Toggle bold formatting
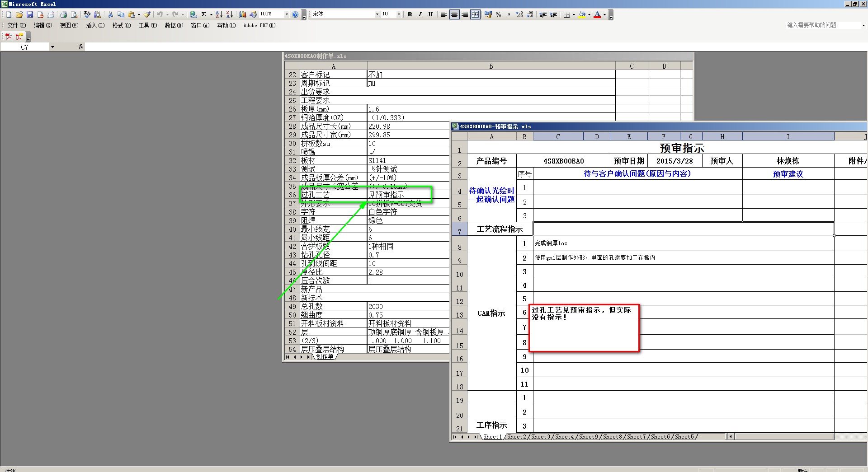Viewport: 868px width, 472px height. (410, 14)
